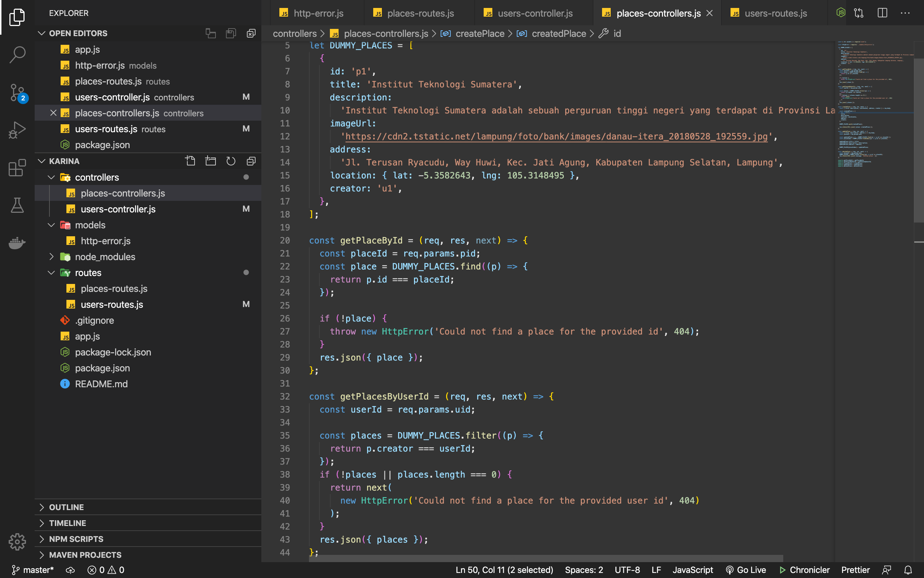Click Prettier in status bar

(855, 570)
